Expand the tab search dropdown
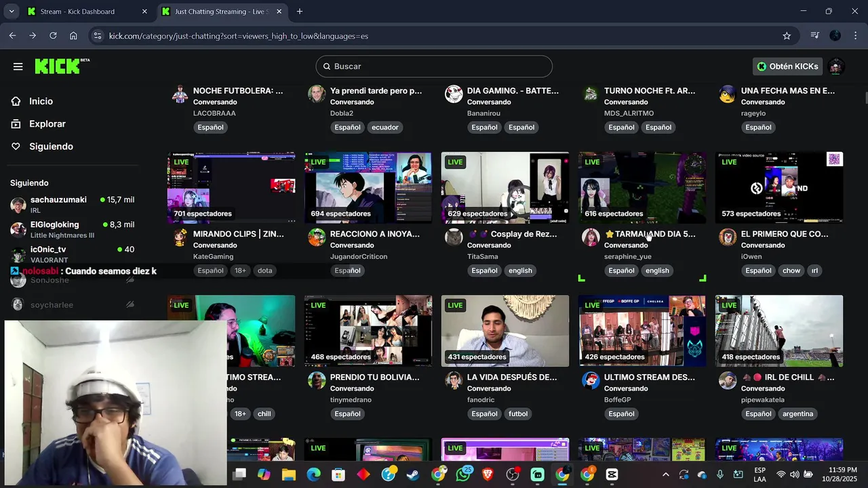 point(12,12)
